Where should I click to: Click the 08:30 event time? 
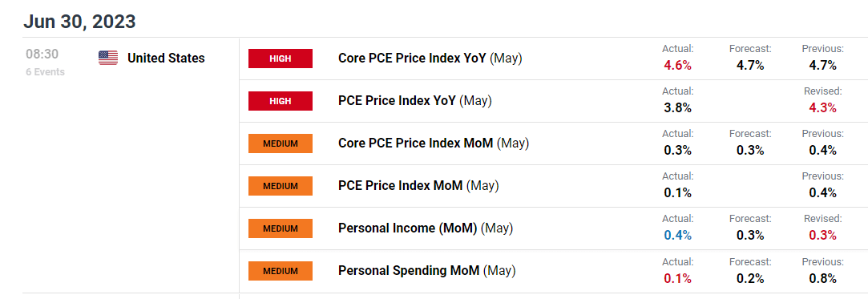[x=42, y=55]
